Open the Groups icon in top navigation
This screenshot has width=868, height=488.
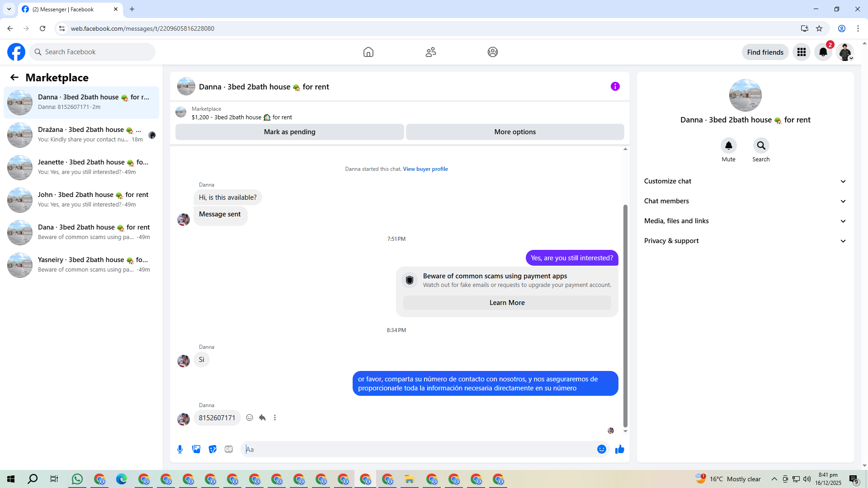(x=493, y=52)
